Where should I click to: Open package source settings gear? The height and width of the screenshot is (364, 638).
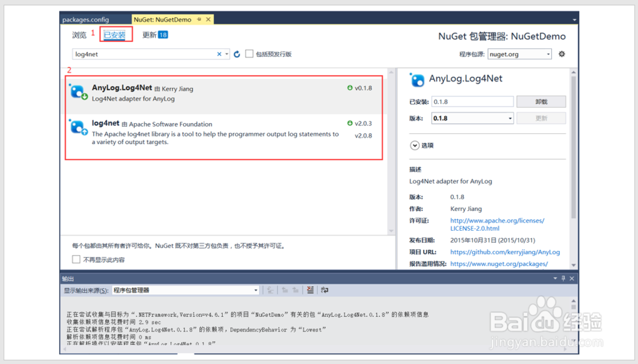561,54
